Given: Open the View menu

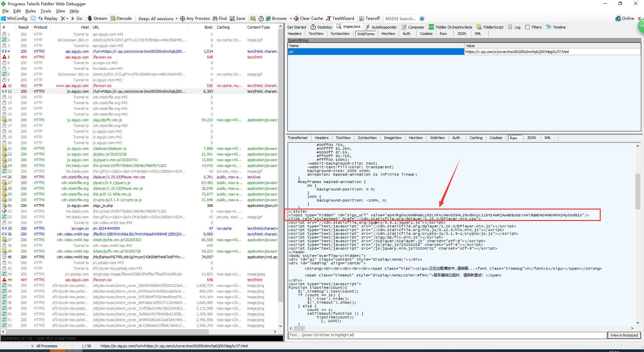Looking at the screenshot, I should tap(60, 11).
